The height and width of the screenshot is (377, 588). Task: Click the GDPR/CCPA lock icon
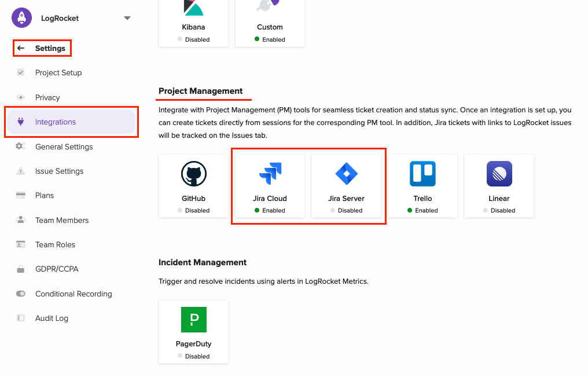tap(21, 269)
